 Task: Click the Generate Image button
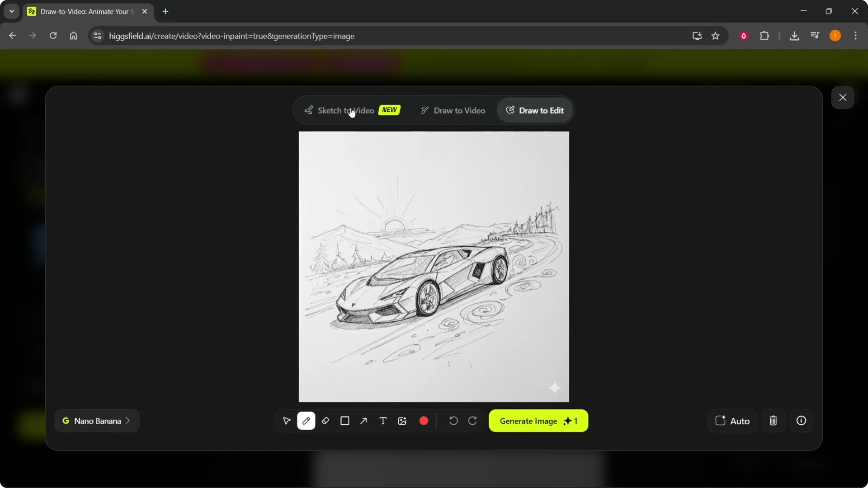pyautogui.click(x=538, y=421)
